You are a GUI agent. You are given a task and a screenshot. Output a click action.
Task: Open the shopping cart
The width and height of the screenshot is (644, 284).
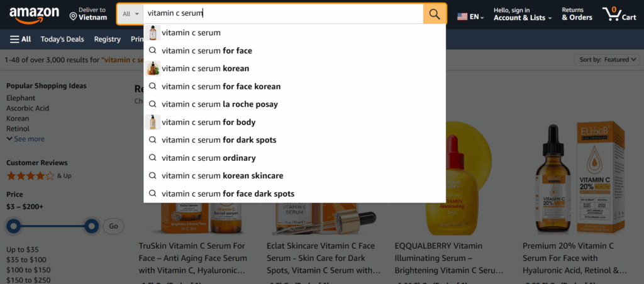coord(619,14)
